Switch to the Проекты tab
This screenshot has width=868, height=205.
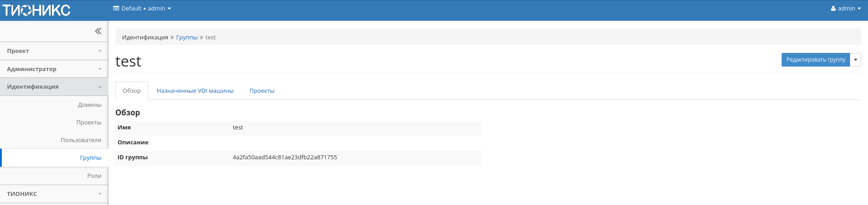coord(262,91)
